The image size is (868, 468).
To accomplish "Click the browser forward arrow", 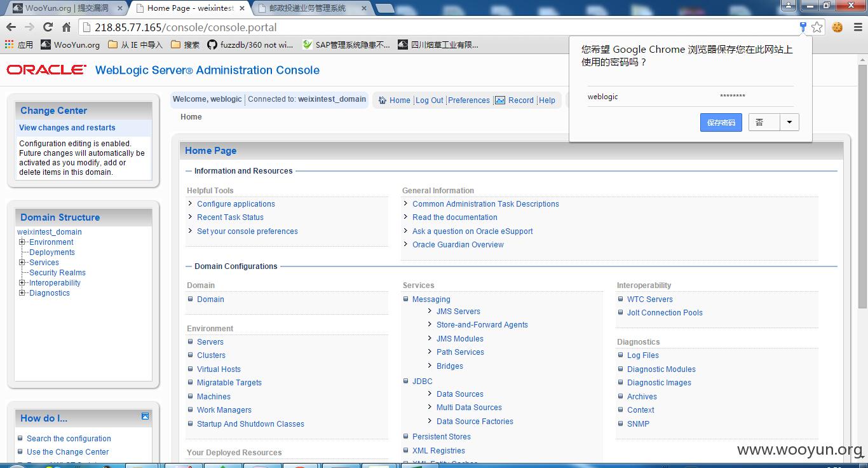I will (x=29, y=27).
